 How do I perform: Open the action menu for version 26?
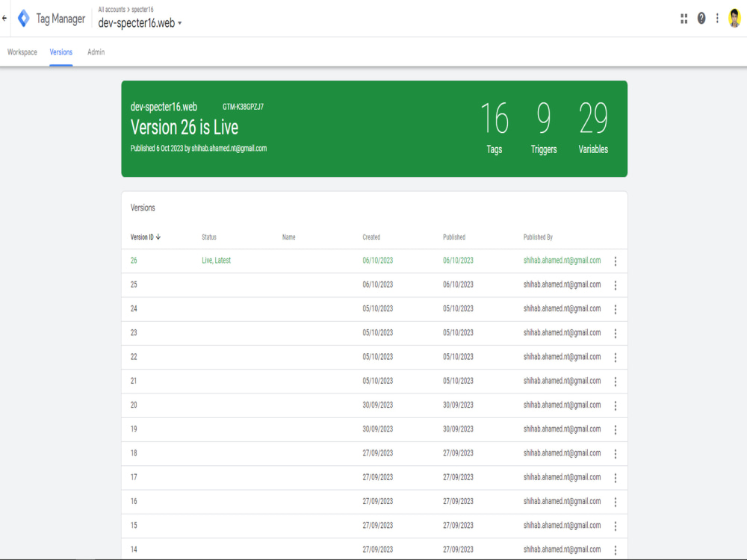tap(615, 261)
